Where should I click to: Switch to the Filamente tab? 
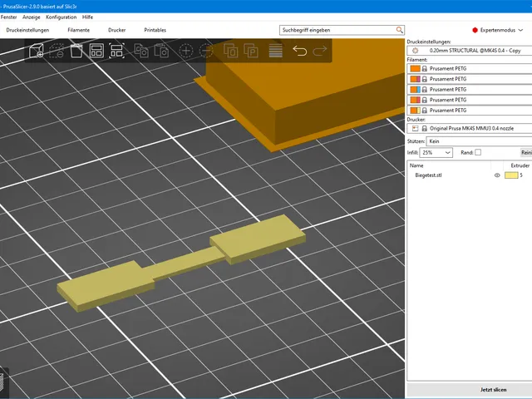(x=78, y=30)
